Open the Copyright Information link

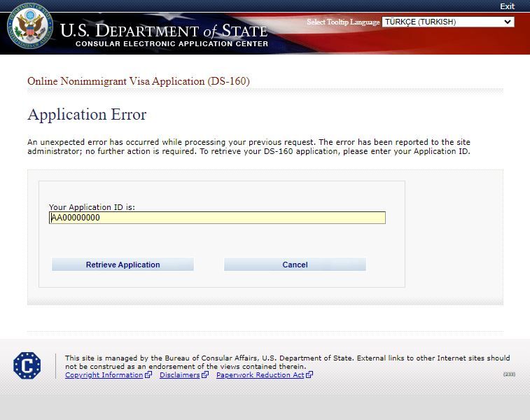(x=104, y=374)
